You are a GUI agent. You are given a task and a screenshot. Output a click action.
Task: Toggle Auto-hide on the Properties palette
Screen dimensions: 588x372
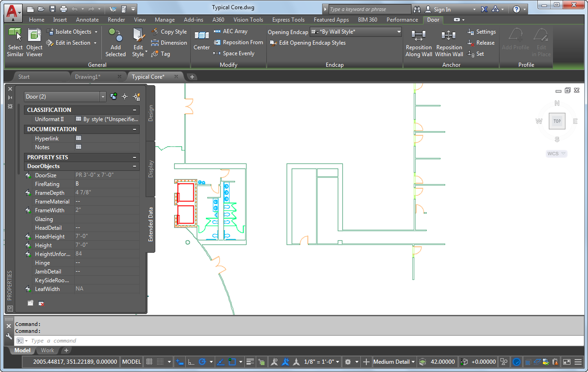click(10, 97)
